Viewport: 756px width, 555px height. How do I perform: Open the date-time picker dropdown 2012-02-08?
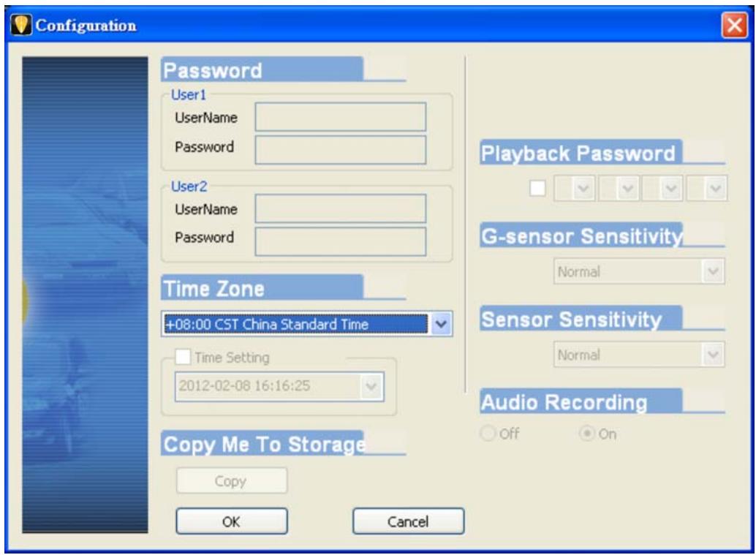coord(371,386)
